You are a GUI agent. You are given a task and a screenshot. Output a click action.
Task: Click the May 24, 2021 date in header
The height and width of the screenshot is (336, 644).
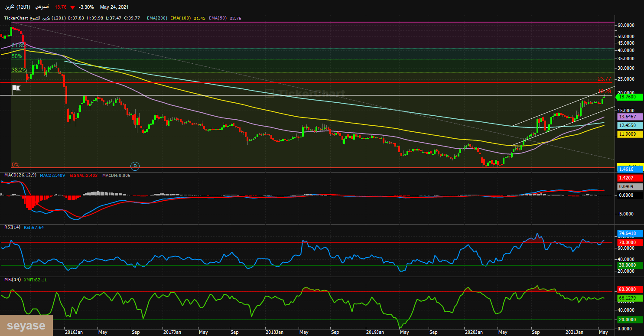[x=114, y=7]
